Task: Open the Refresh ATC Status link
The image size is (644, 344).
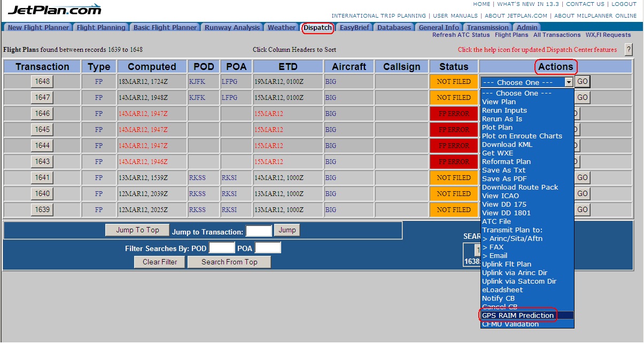Action: [461, 35]
